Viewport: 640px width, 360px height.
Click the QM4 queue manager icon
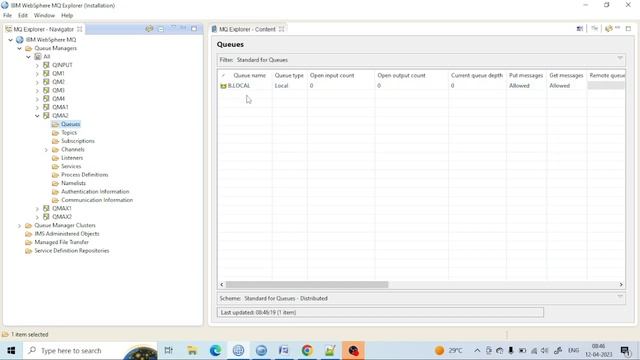tap(46, 99)
